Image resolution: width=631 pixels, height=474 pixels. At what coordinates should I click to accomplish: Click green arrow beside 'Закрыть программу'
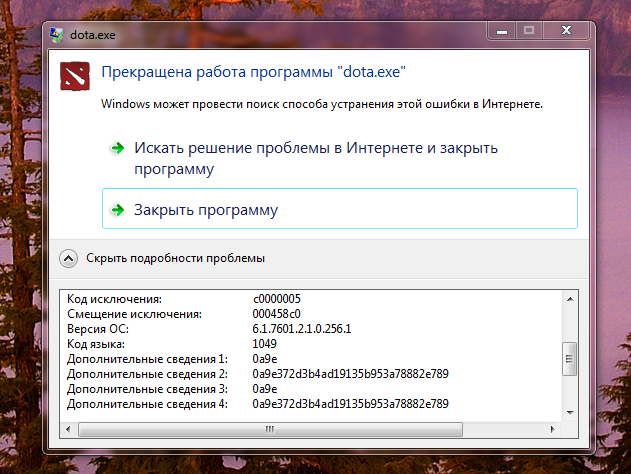click(118, 210)
